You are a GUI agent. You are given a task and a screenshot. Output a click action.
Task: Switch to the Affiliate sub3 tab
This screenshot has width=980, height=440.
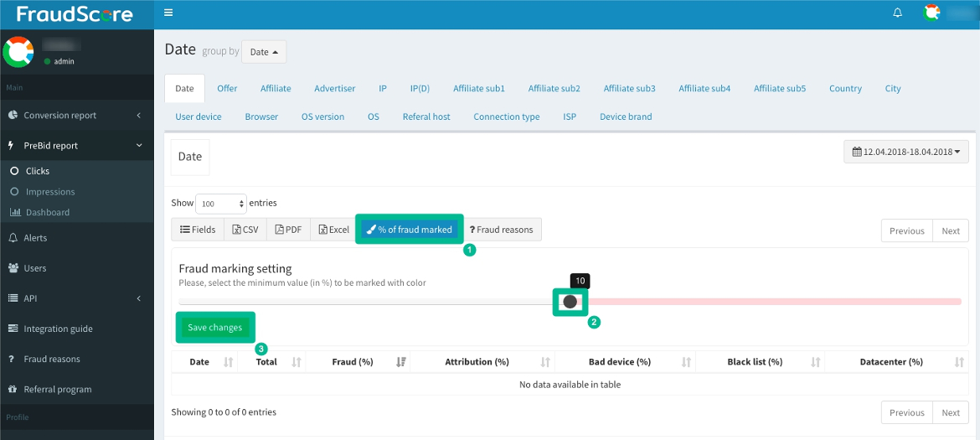pyautogui.click(x=629, y=89)
